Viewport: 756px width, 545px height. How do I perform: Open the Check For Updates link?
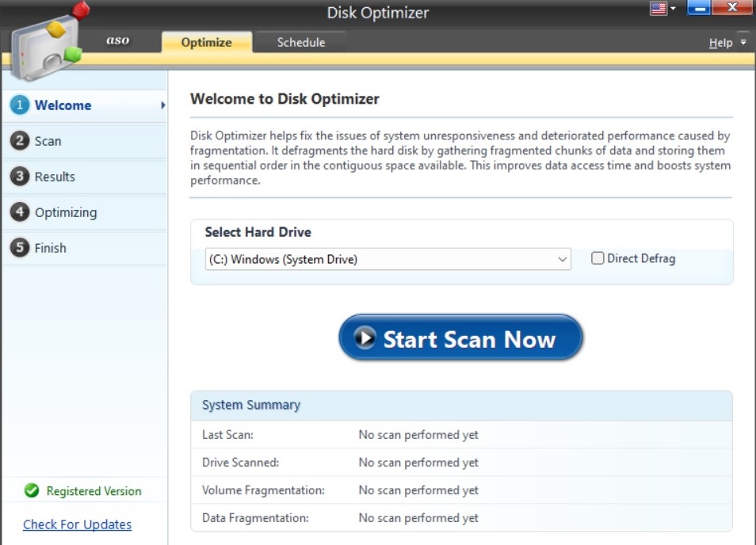tap(76, 524)
